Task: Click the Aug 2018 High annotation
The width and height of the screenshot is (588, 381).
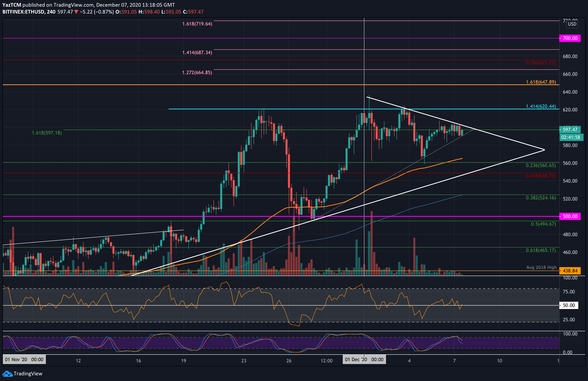Action: click(x=541, y=267)
